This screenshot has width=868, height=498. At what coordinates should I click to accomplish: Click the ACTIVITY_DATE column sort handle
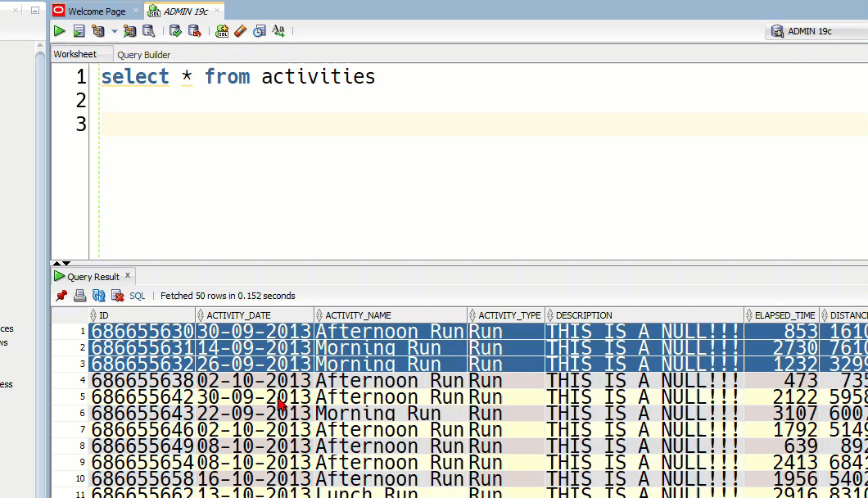[201, 315]
